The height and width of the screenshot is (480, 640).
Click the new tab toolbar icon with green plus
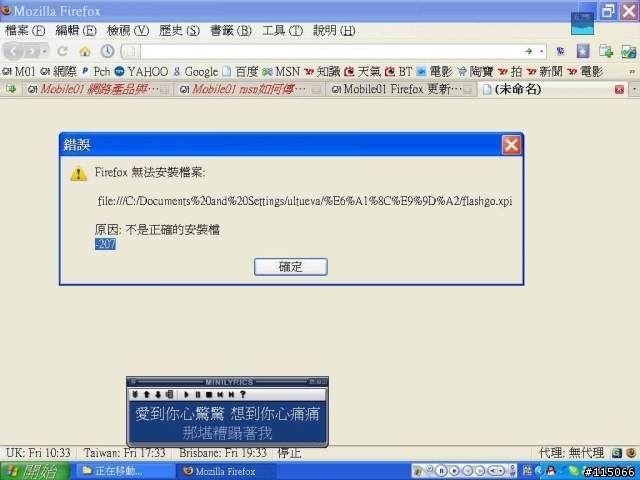[x=606, y=51]
